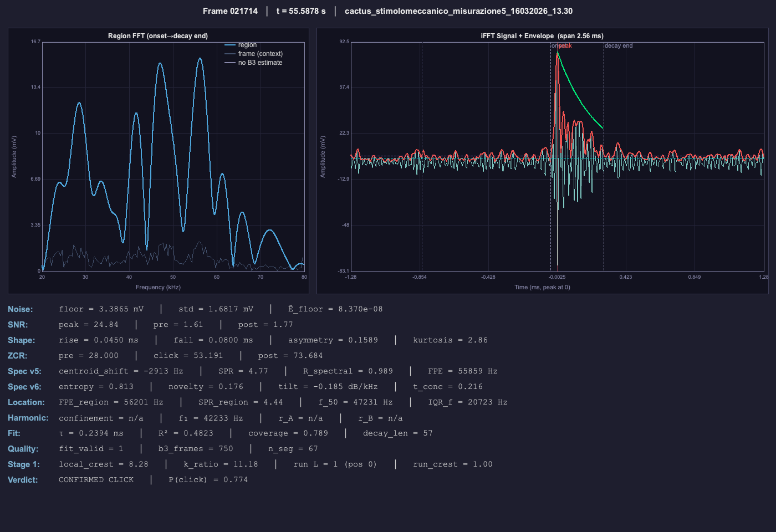This screenshot has height=532, width=776.
Task: Click the "Frame 021714" header text
Action: [x=230, y=11]
